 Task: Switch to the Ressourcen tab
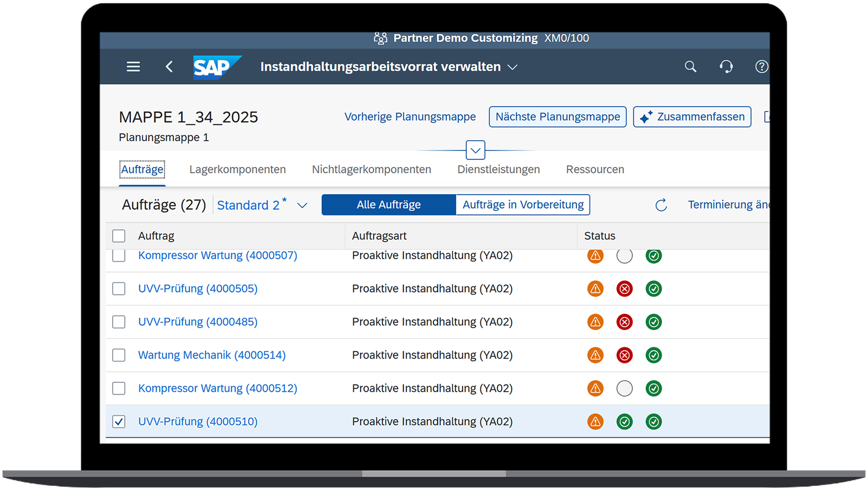[595, 169]
